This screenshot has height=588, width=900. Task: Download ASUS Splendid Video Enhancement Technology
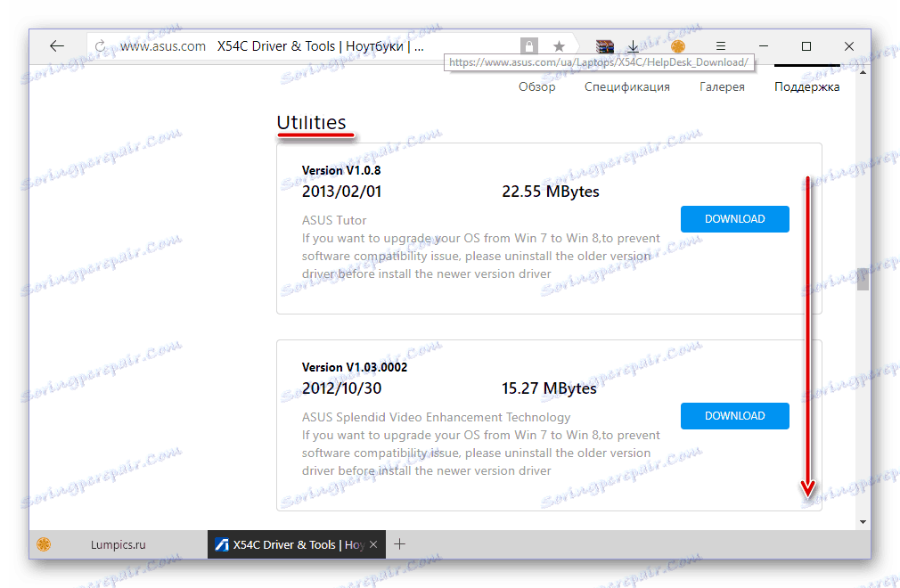tap(734, 416)
